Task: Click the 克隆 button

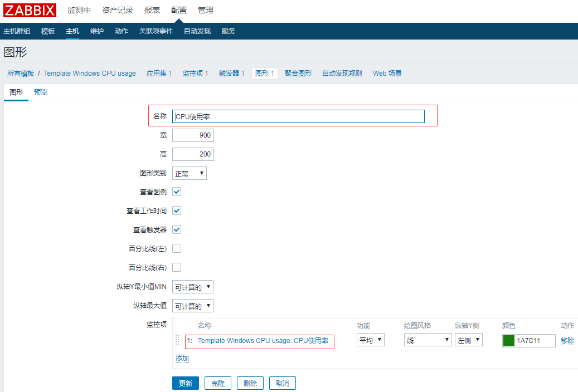Action: coord(218,383)
